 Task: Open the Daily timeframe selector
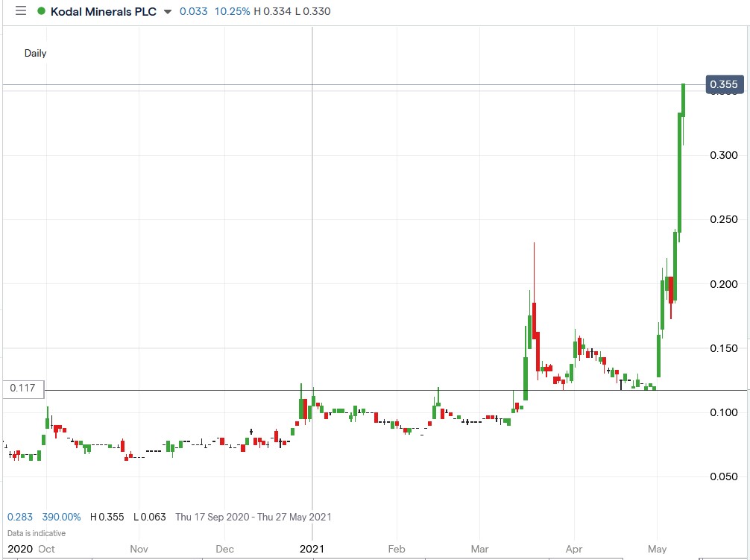(35, 54)
